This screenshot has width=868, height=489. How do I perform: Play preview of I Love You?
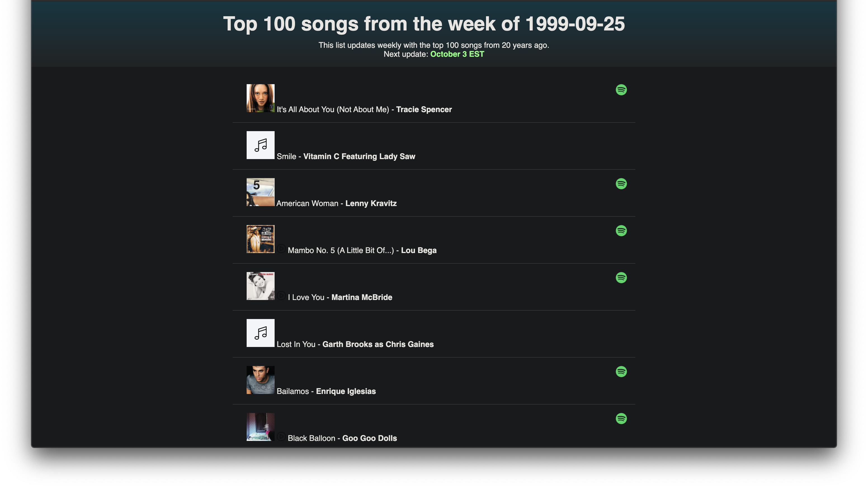click(x=281, y=296)
